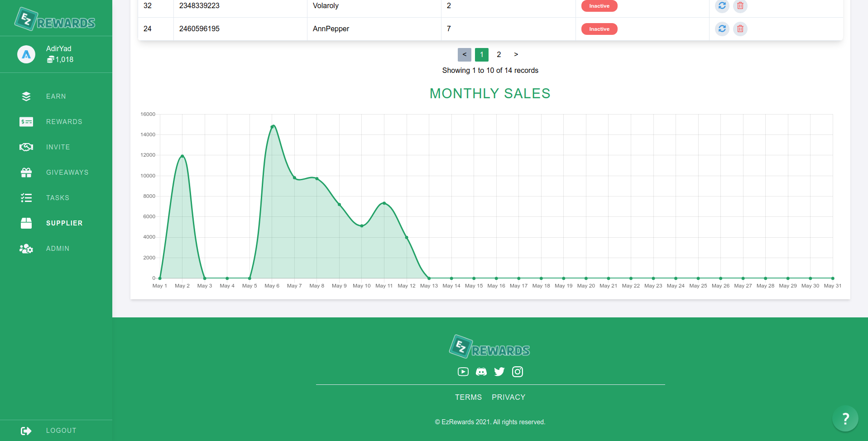
Task: Open the AdirYad profile avatar
Action: point(26,54)
